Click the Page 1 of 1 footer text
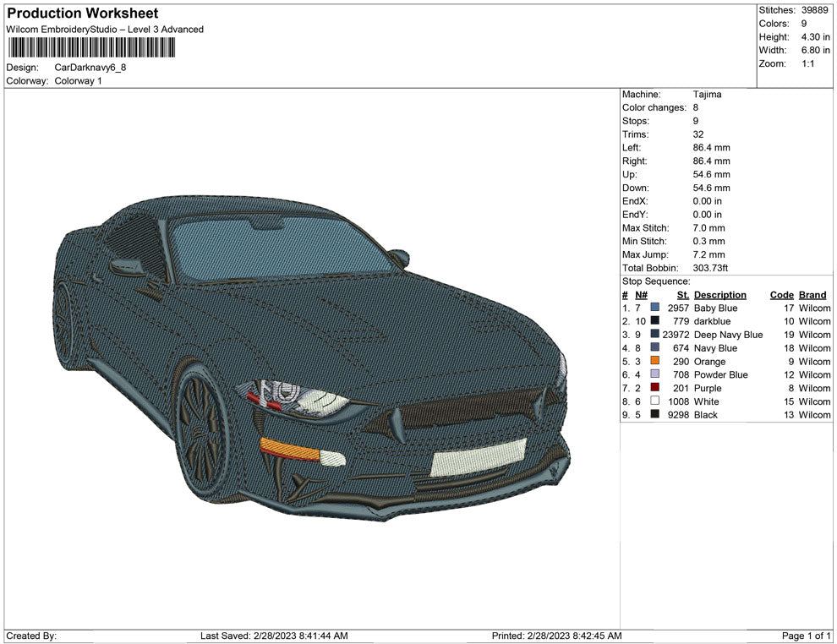 807,636
